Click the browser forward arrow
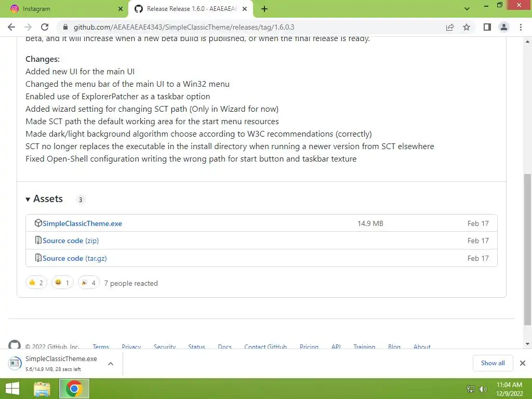 28,27
